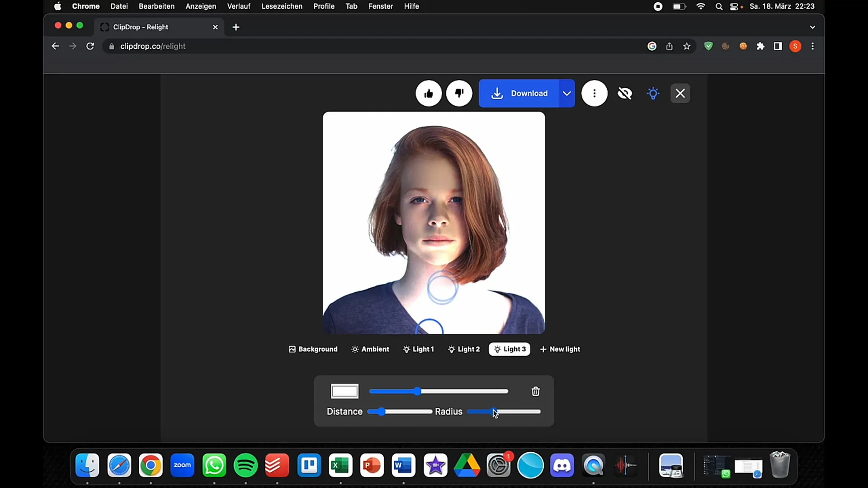Enable Light 3 by clicking its tab

(x=509, y=349)
